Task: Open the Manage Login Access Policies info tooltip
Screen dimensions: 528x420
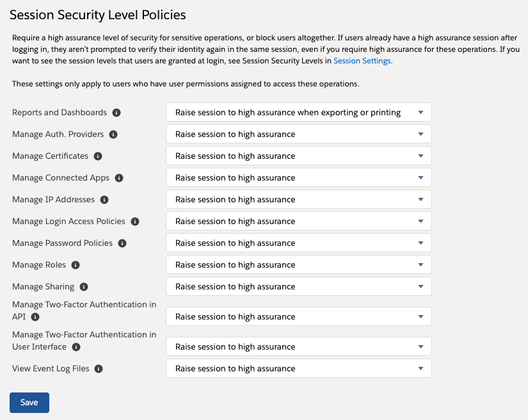Action: 134,221
